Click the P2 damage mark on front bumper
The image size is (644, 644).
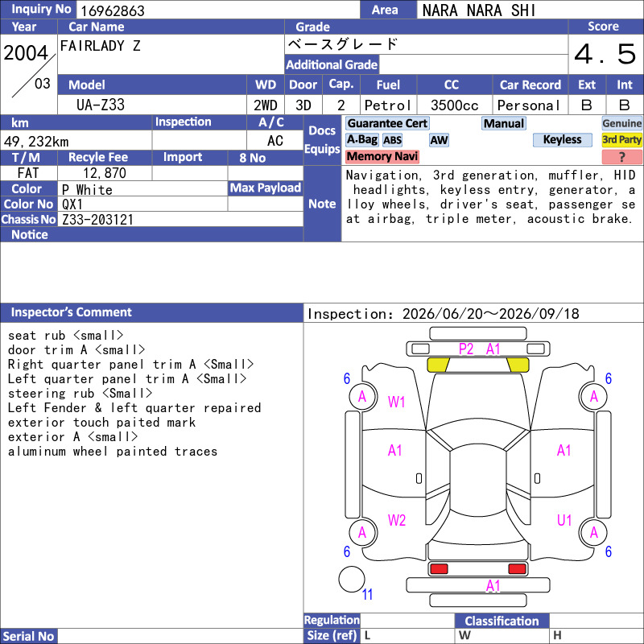pyautogui.click(x=466, y=349)
